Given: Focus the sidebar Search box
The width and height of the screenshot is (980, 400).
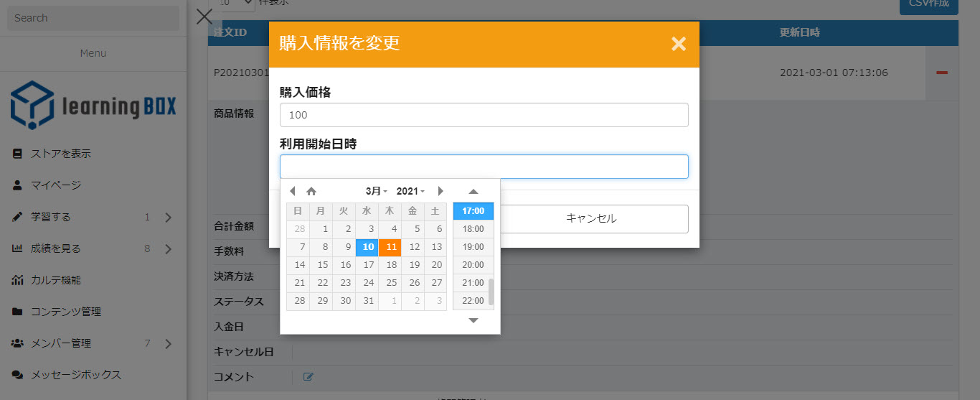Looking at the screenshot, I should point(93,18).
